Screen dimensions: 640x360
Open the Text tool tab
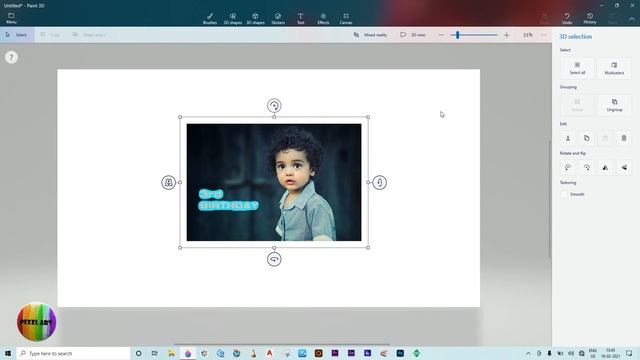300,18
